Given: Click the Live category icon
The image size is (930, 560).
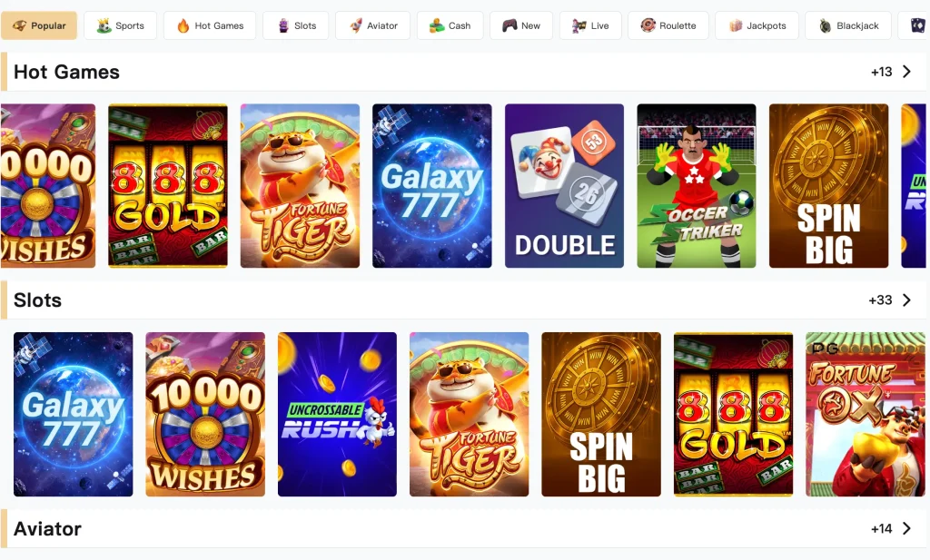Looking at the screenshot, I should point(579,25).
